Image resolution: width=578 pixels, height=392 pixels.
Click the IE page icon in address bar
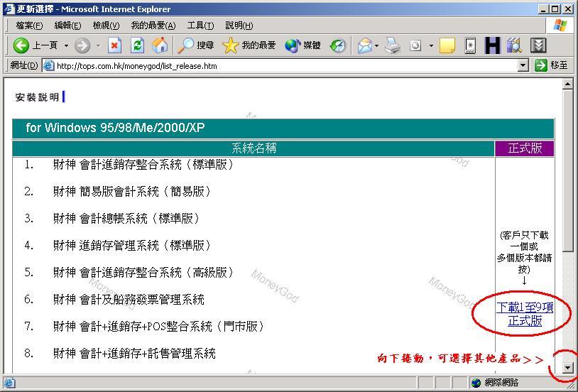click(49, 65)
